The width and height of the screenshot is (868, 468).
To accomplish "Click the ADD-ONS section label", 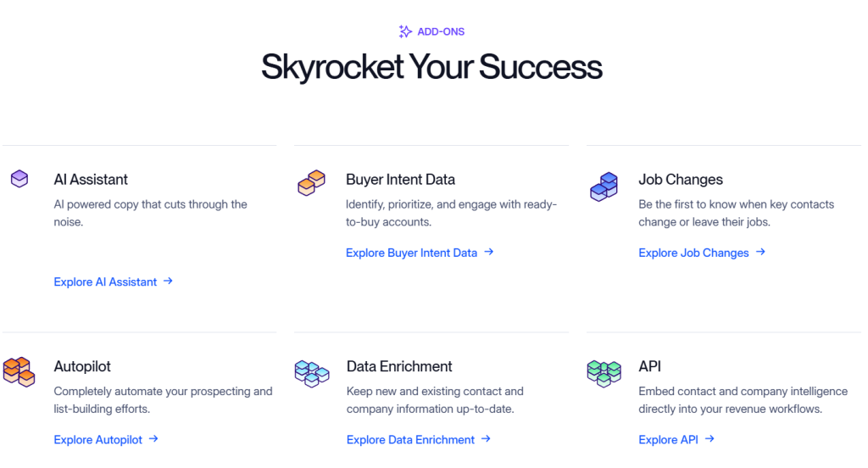I will click(x=441, y=32).
